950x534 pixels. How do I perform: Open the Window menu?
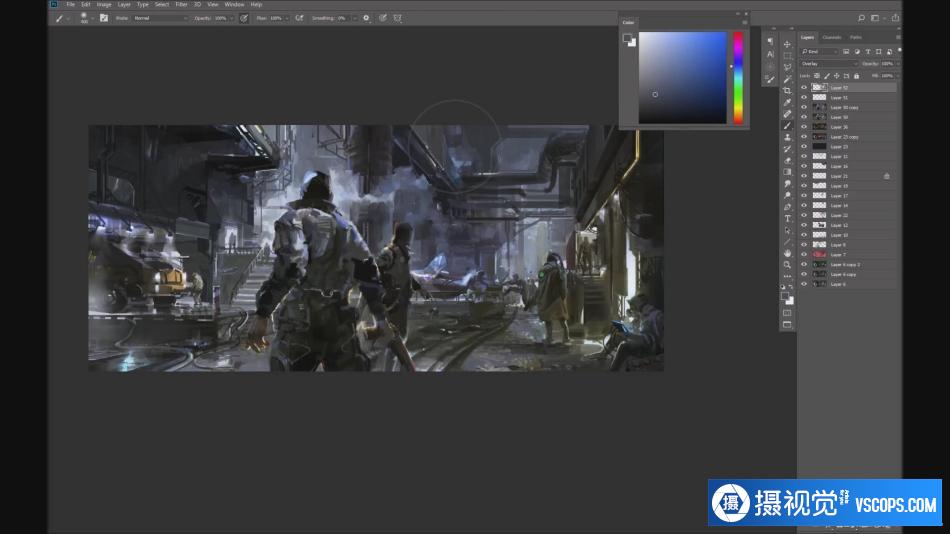click(x=234, y=4)
